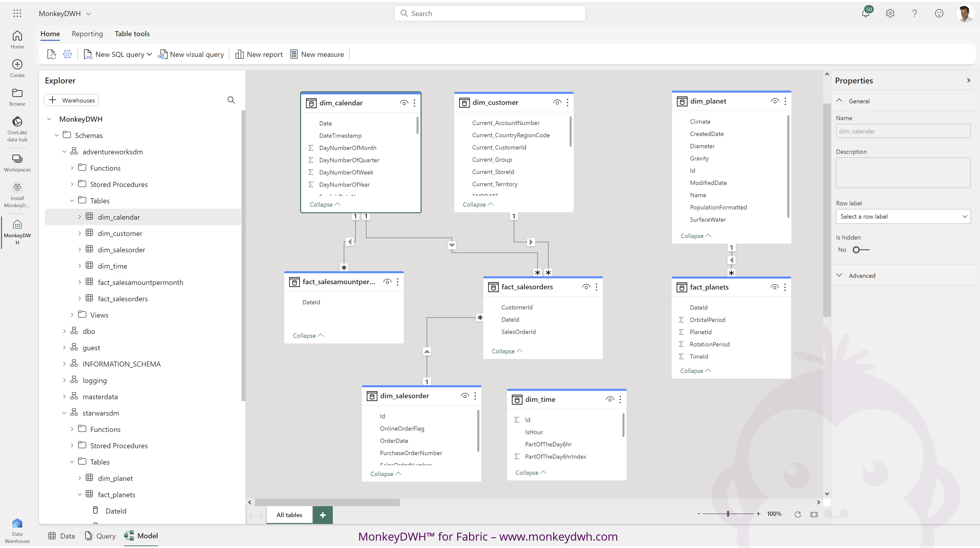Viewport: 980px width, 548px height.
Task: Select Home ribbon tab
Action: [50, 34]
